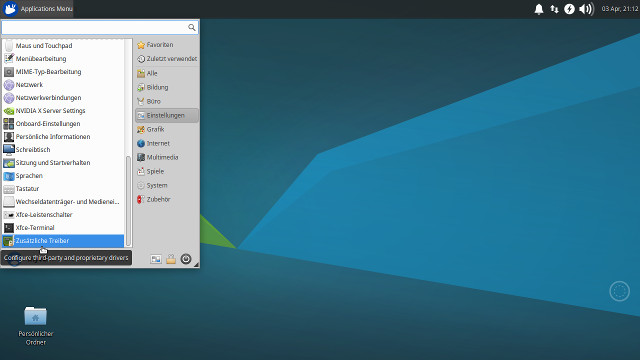The height and width of the screenshot is (360, 640).
Task: Select the System category
Action: click(x=167, y=185)
